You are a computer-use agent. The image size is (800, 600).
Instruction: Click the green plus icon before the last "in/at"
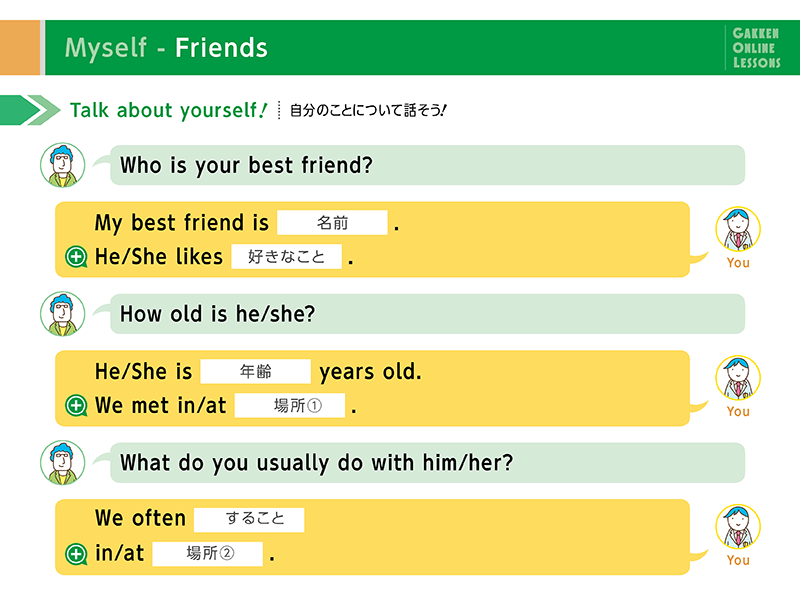point(76,554)
